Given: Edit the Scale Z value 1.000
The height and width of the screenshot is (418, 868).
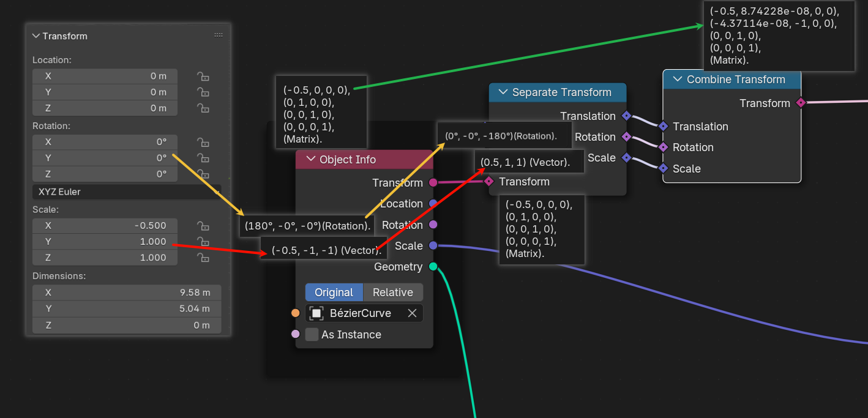Looking at the screenshot, I should tap(105, 258).
